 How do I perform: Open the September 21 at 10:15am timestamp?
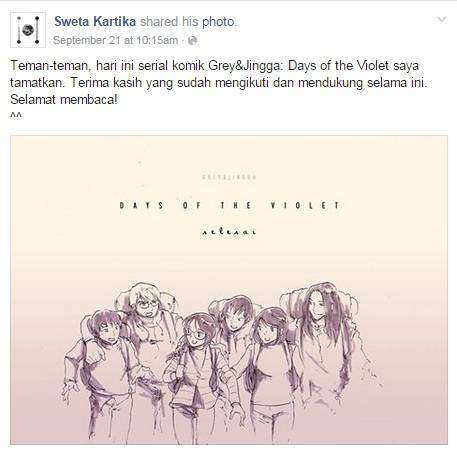[115, 40]
